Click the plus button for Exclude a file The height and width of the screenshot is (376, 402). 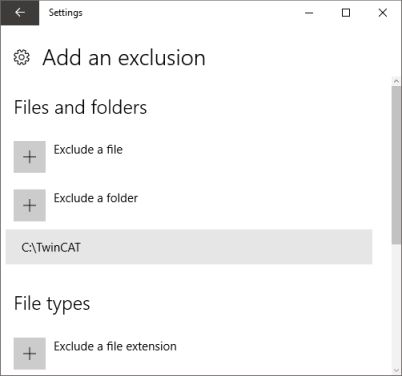pos(30,157)
